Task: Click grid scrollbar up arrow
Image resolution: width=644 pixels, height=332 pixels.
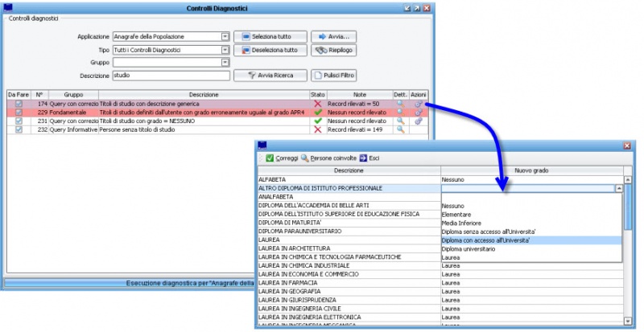Action: (628, 180)
